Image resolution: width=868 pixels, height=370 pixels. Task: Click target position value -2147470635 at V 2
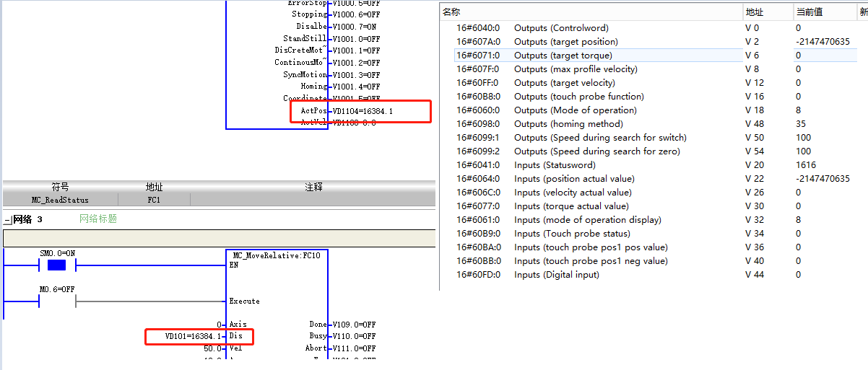tap(823, 42)
